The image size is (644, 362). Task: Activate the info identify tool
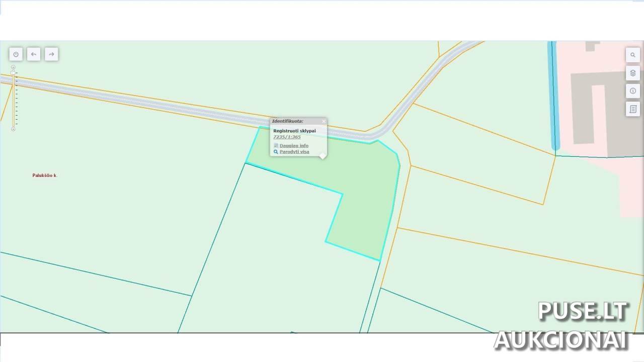632,91
